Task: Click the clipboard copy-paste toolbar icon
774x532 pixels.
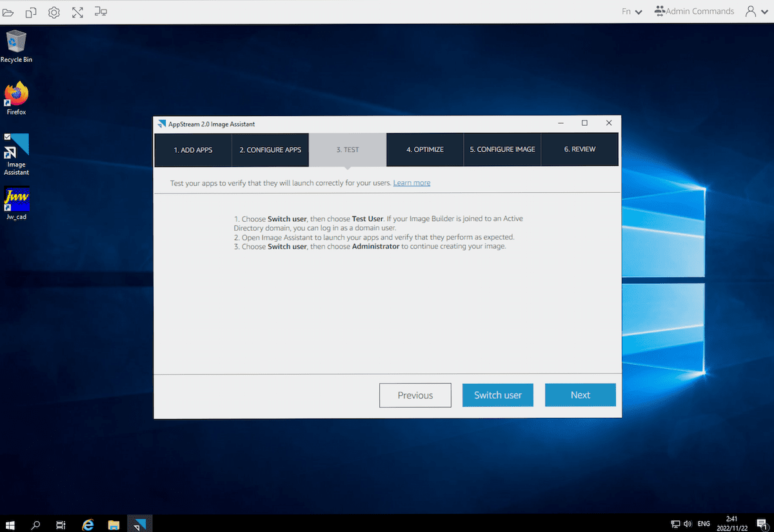Action: pyautogui.click(x=30, y=12)
